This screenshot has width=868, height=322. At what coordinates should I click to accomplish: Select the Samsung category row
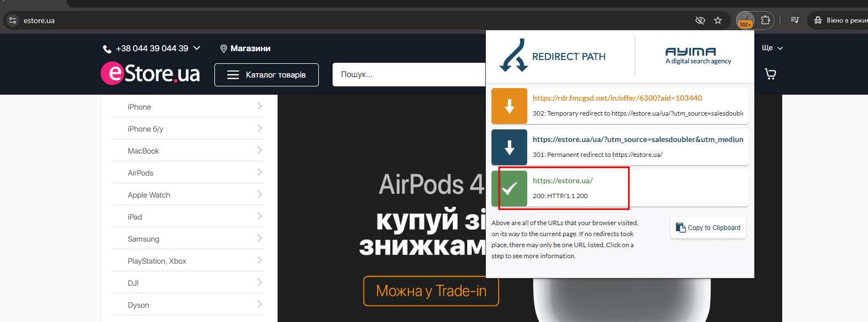pos(188,238)
